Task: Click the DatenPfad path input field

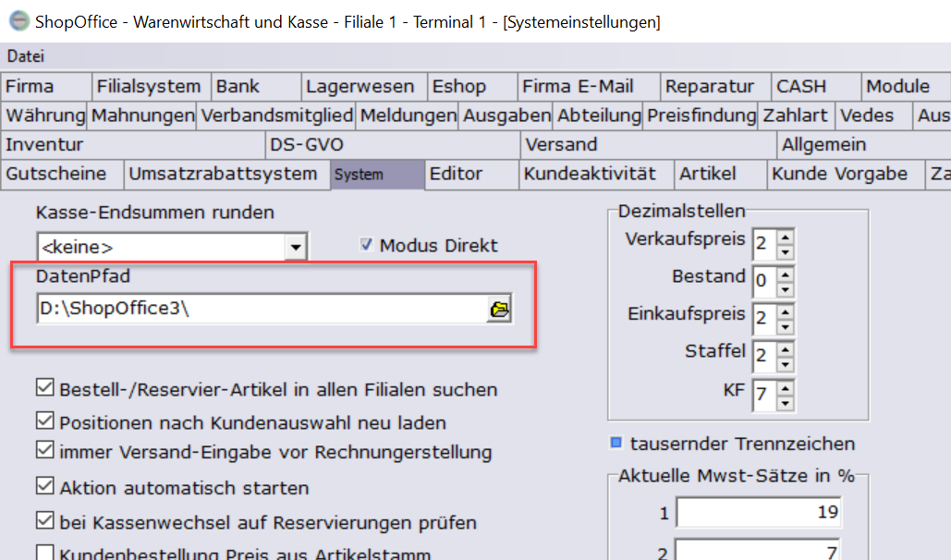Action: (x=262, y=309)
